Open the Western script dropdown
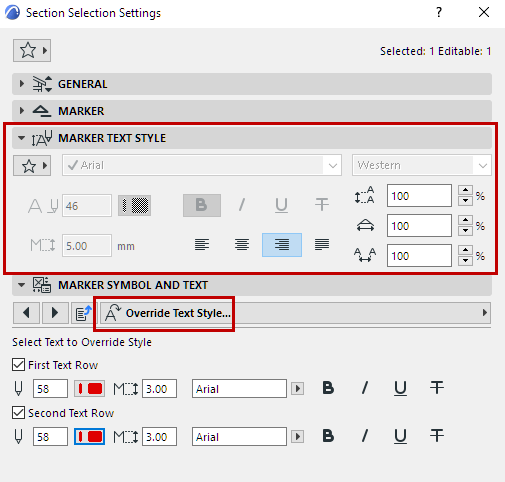The width and height of the screenshot is (505, 482). (x=422, y=165)
